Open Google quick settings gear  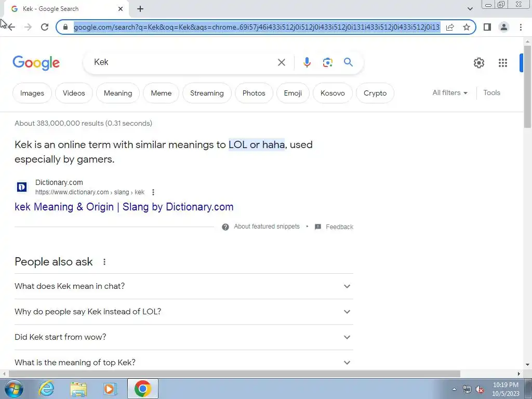pyautogui.click(x=478, y=63)
